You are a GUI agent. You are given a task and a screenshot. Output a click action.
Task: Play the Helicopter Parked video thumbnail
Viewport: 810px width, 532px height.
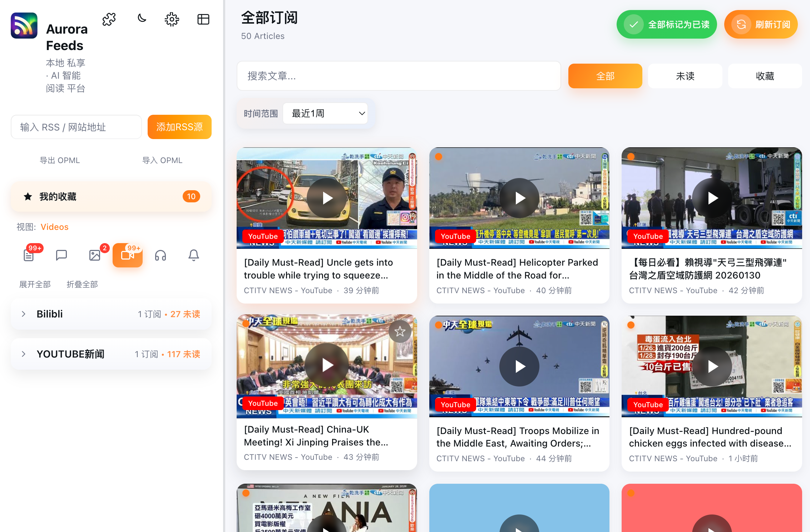click(519, 198)
